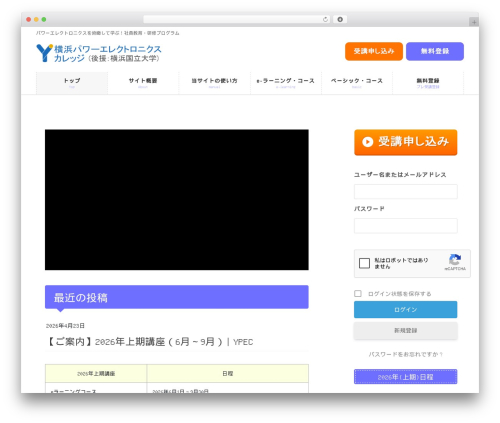Click the ユーザー名またはメールアドレス label
The width and height of the screenshot is (500, 423).
click(x=400, y=175)
